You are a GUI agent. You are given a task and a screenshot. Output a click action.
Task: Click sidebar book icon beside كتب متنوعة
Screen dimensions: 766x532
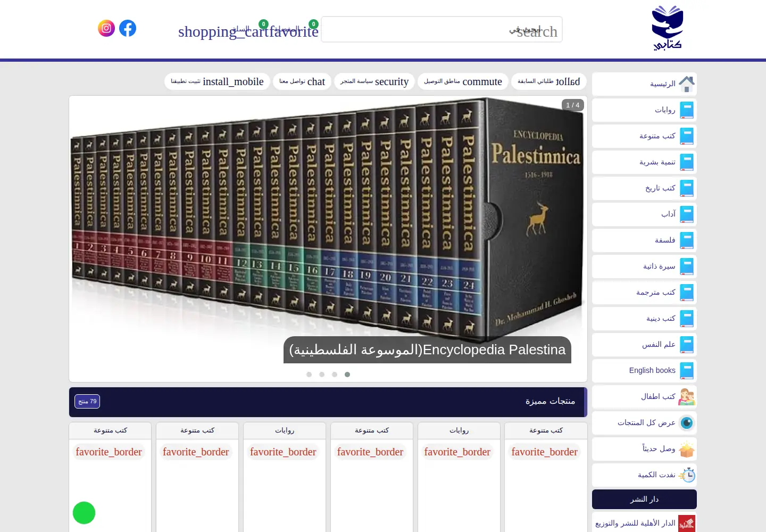tap(687, 136)
